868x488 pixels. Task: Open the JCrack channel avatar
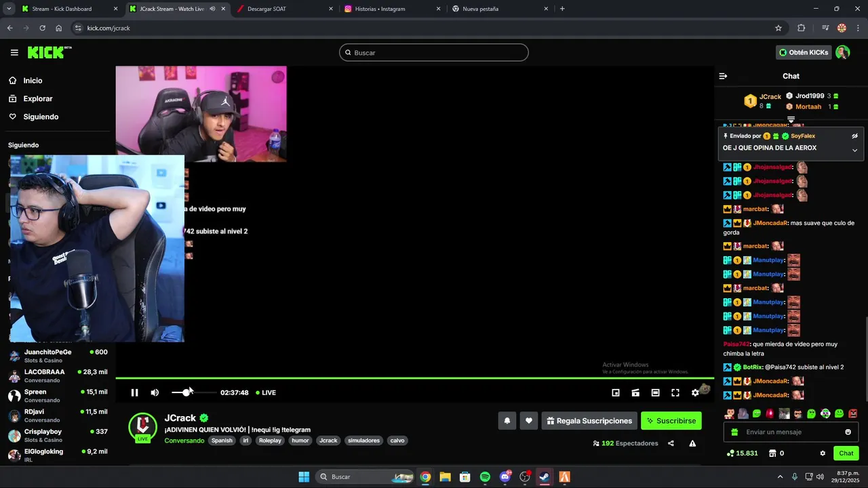pyautogui.click(x=143, y=426)
